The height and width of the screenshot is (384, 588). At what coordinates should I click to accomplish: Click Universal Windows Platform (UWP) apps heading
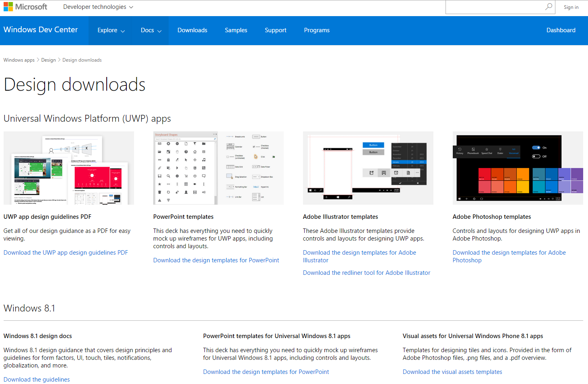click(x=87, y=118)
